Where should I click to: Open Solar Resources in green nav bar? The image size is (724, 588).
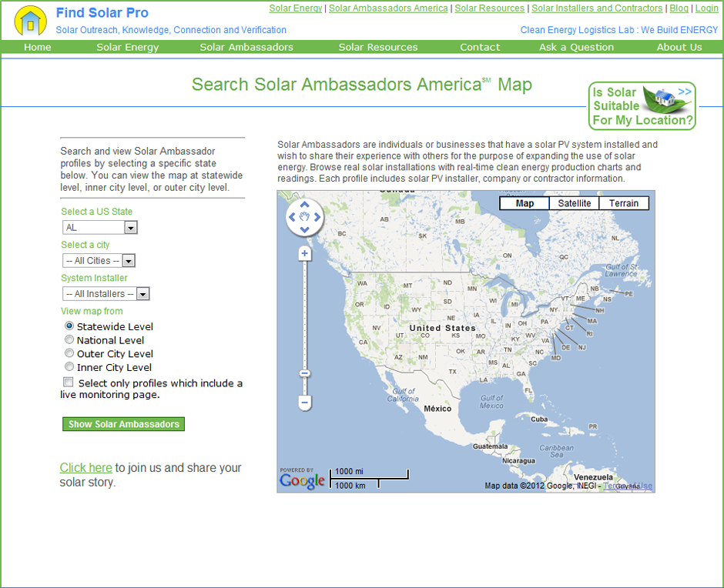point(378,47)
